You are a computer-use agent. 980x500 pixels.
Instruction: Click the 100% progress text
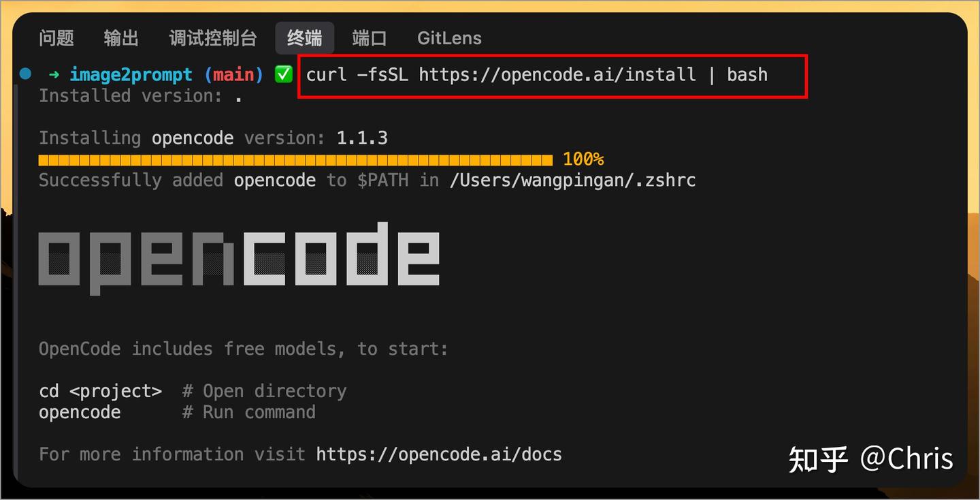pos(583,159)
